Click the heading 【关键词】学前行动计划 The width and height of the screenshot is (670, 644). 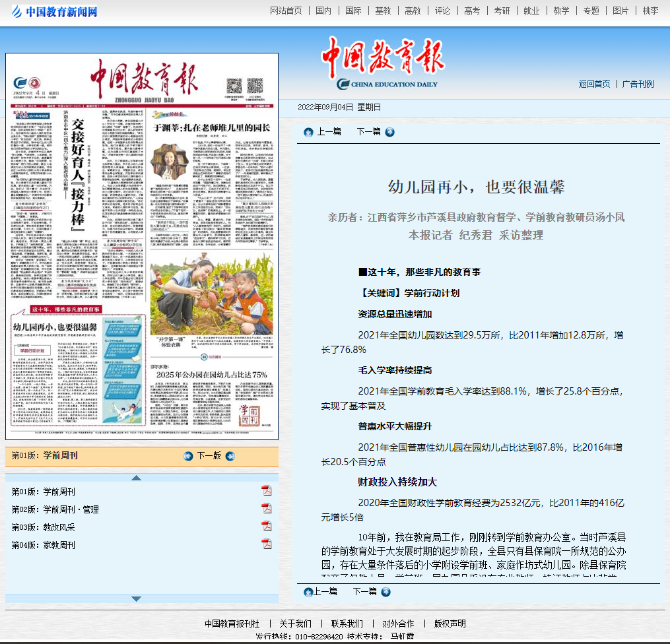409,293
